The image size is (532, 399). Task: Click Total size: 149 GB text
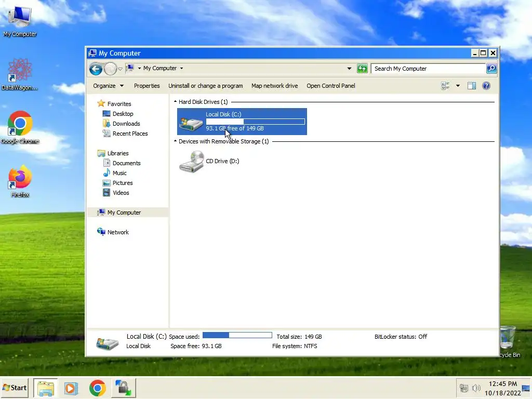pos(299,337)
